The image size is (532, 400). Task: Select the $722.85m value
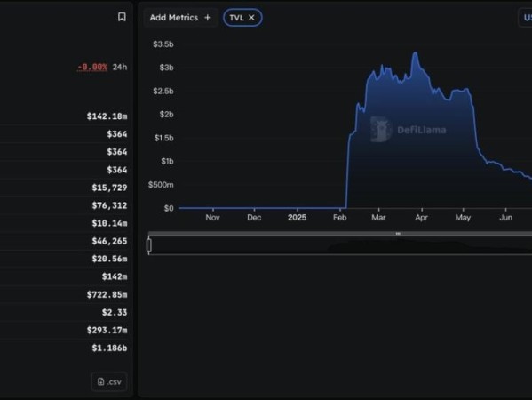(x=107, y=294)
